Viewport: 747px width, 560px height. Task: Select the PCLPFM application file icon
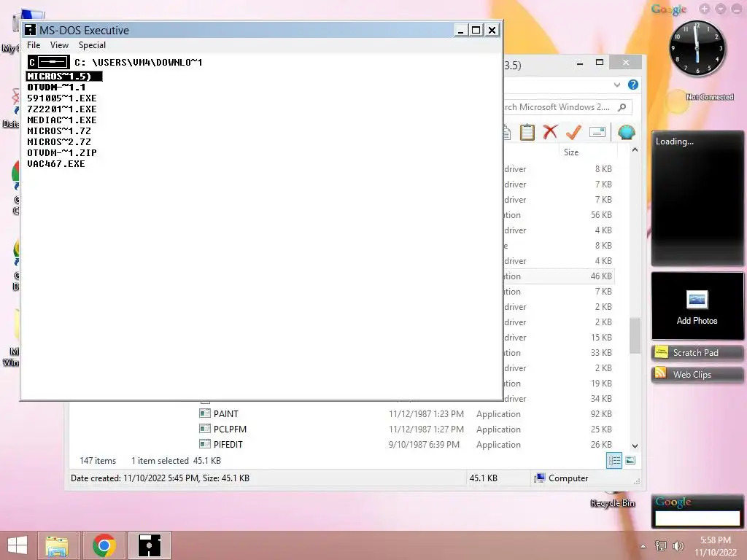pos(205,429)
